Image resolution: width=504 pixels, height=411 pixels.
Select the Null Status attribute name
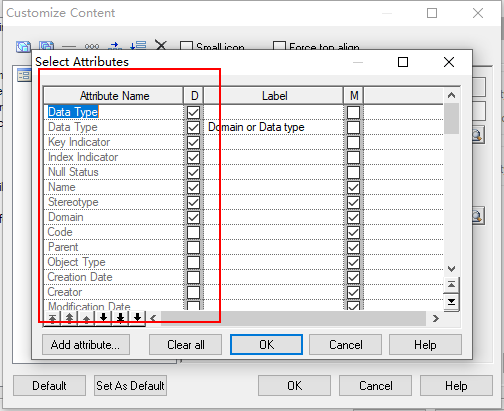pos(73,172)
